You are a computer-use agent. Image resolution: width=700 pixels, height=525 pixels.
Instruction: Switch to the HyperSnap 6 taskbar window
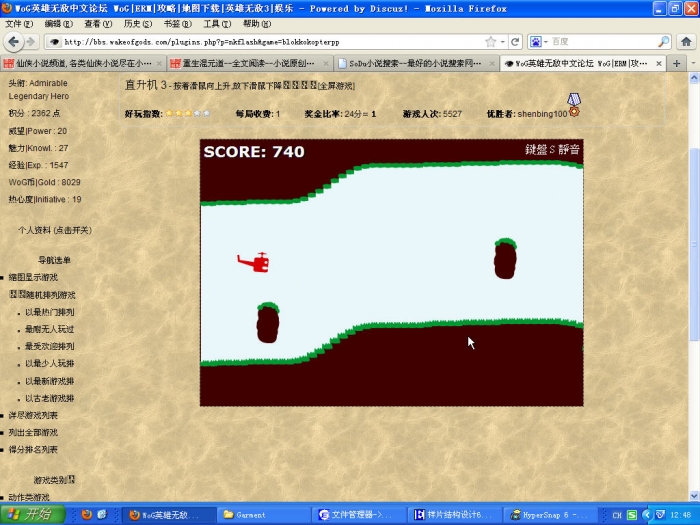tap(551, 515)
